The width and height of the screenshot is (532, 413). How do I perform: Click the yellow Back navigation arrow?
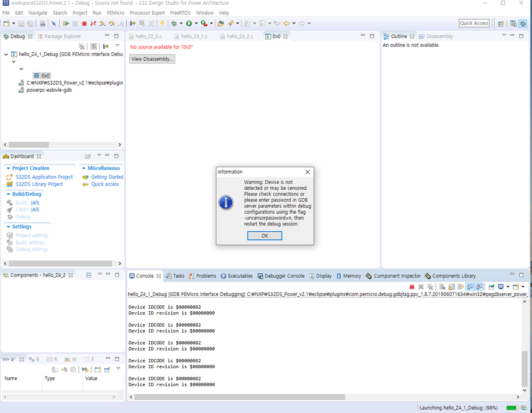287,23
